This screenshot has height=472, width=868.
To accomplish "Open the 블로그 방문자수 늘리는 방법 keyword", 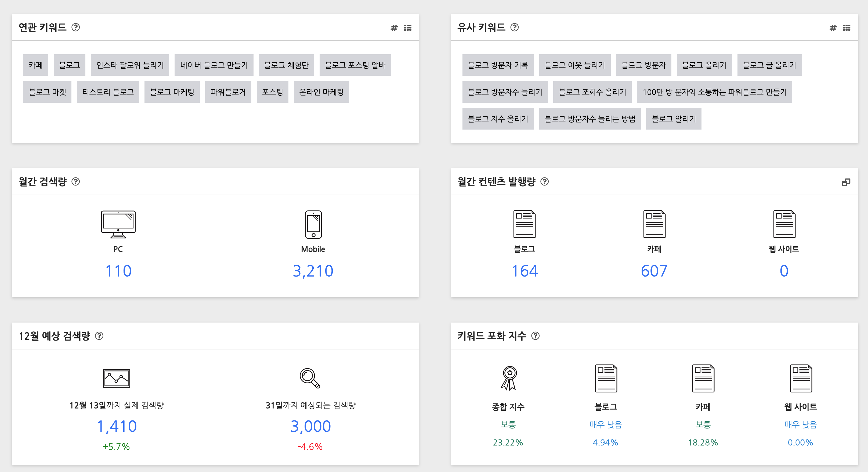I will coord(589,119).
